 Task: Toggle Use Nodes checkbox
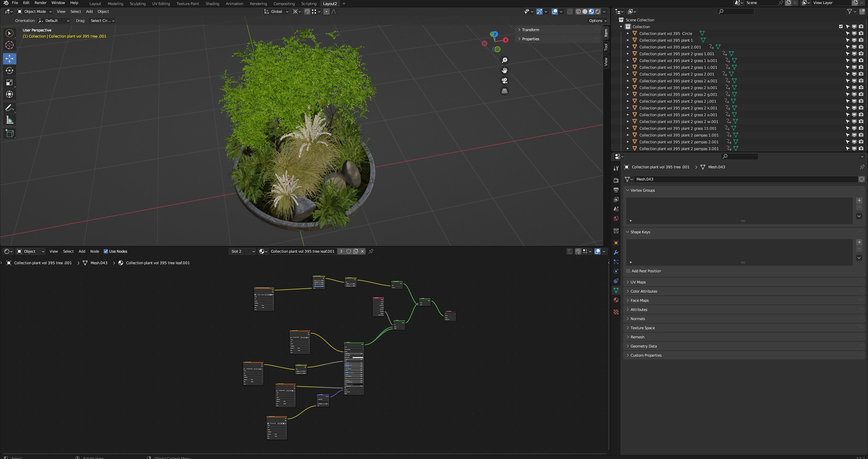pyautogui.click(x=106, y=251)
